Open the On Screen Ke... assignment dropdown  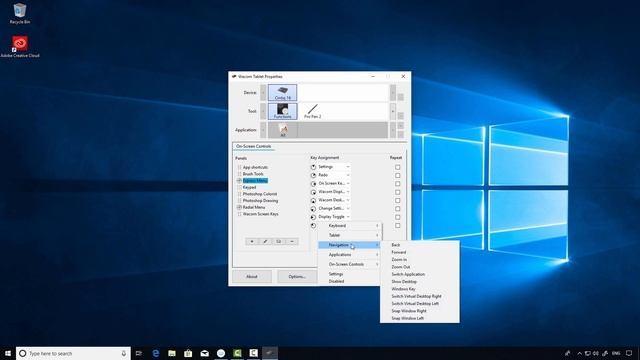[333, 184]
